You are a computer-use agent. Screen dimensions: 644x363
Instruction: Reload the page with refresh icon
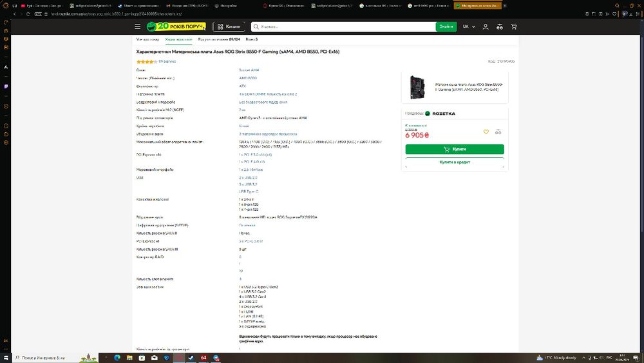click(28, 14)
